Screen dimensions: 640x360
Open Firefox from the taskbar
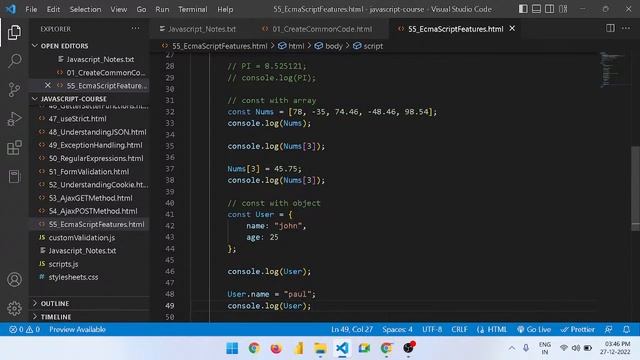[276, 348]
